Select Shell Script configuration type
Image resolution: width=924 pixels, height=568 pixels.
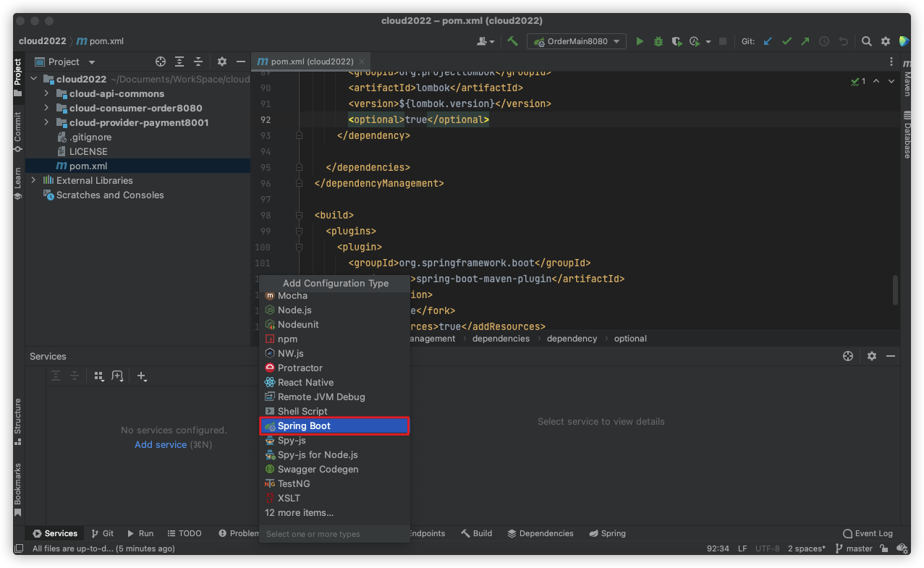click(334, 411)
